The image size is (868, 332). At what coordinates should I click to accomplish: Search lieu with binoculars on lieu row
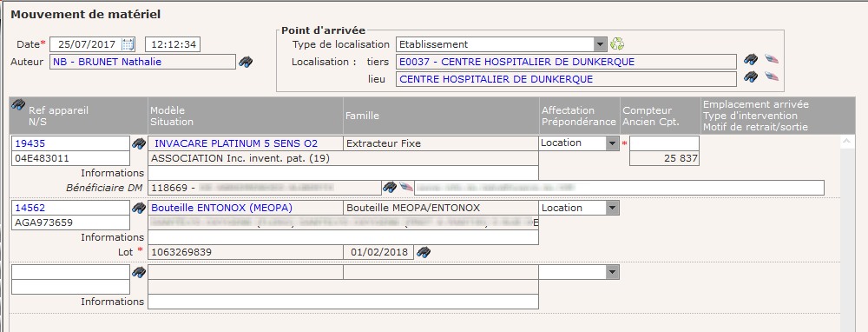pyautogui.click(x=751, y=76)
